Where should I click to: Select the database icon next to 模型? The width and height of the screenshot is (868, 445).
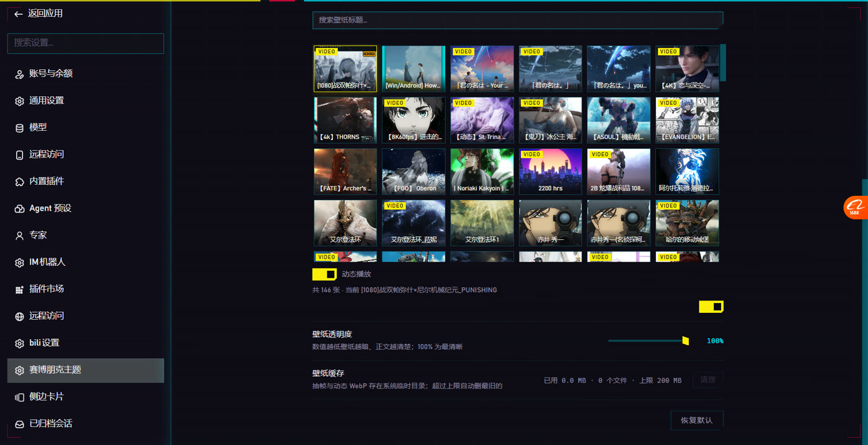(19, 128)
